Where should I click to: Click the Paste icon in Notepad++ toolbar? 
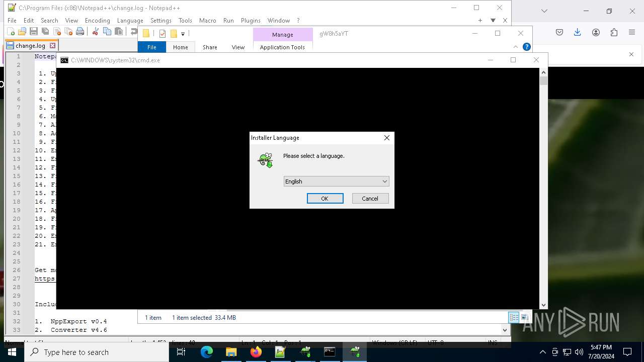[119, 32]
